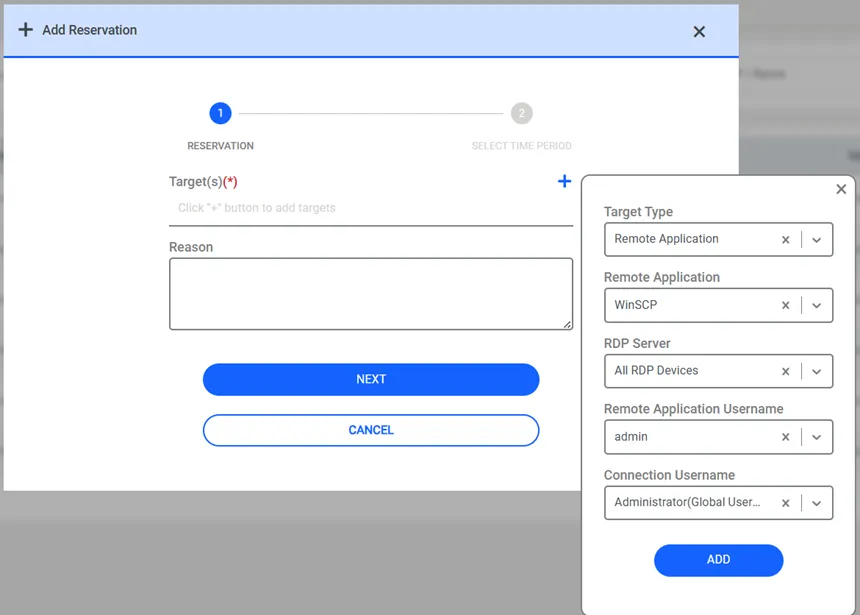860x615 pixels.
Task: Click the ADD button
Action: (x=718, y=560)
